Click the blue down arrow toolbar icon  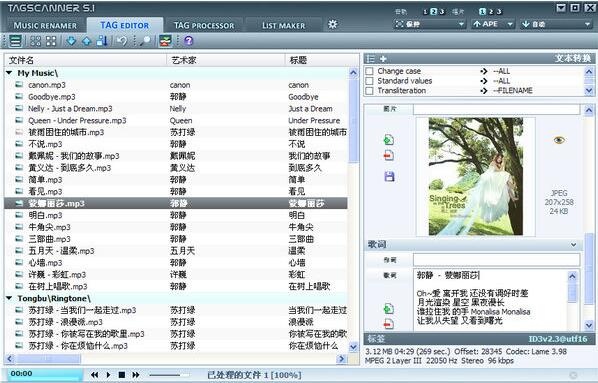71,41
